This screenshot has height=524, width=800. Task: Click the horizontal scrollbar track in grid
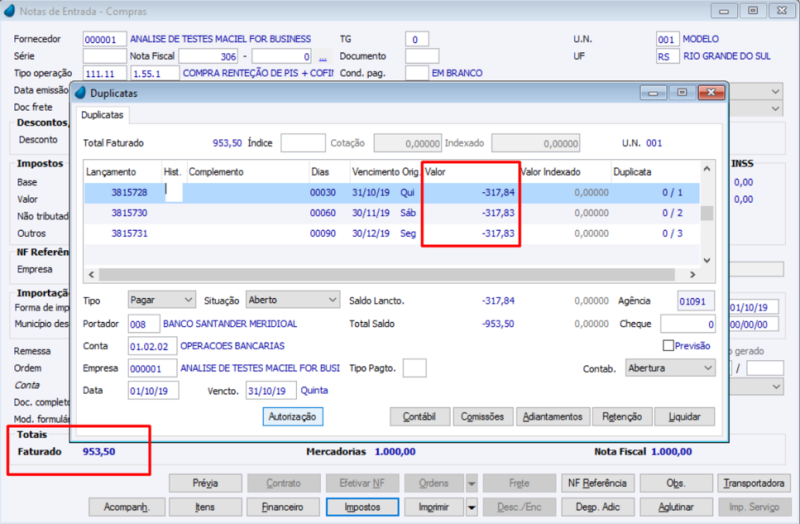point(387,275)
